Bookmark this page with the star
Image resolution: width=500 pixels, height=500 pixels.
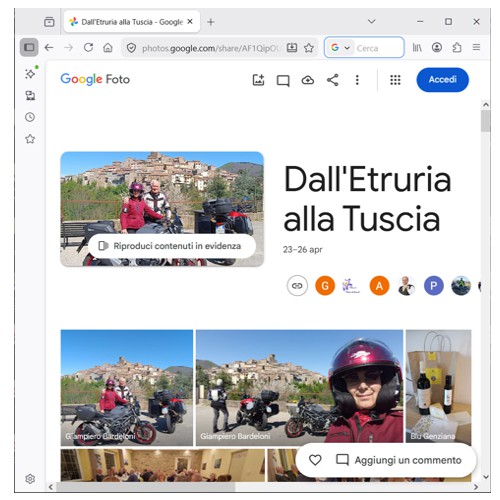tap(309, 48)
